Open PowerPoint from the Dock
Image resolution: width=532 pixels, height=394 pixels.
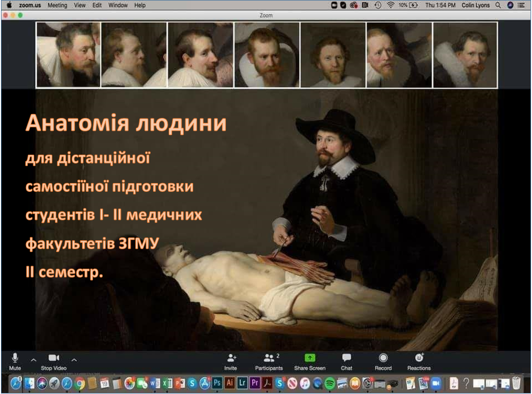tap(180, 383)
